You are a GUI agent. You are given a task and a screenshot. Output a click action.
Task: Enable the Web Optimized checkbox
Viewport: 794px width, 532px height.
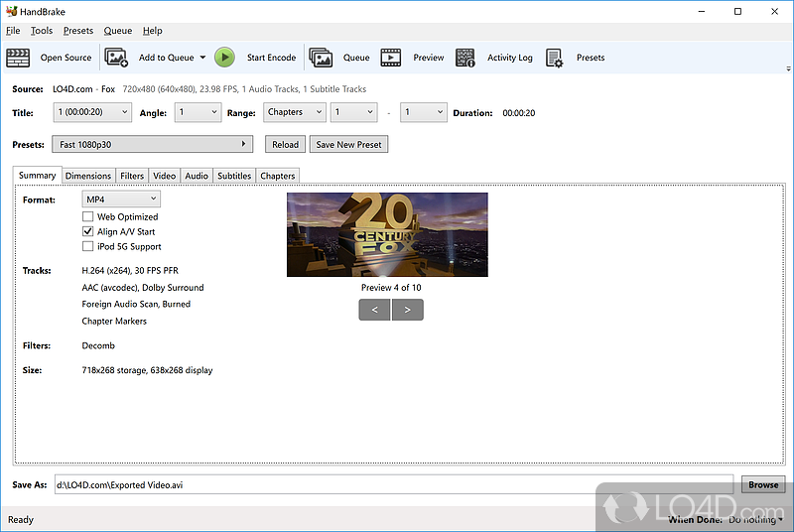(88, 216)
